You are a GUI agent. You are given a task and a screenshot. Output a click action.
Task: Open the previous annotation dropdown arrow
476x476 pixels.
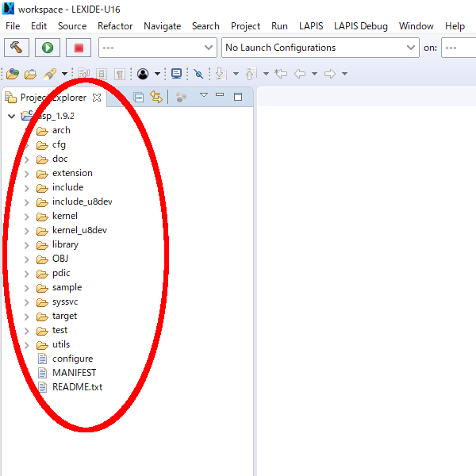point(266,74)
